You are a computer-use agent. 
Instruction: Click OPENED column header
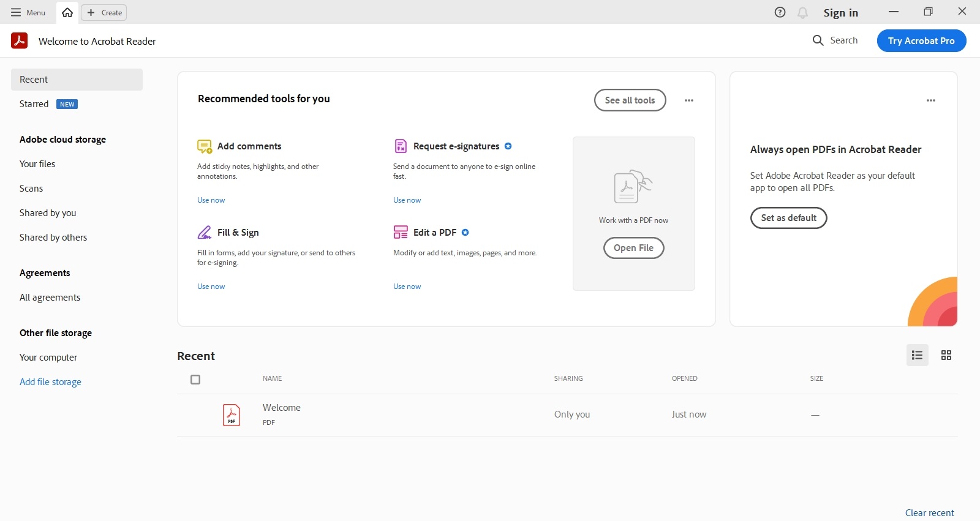pos(684,379)
